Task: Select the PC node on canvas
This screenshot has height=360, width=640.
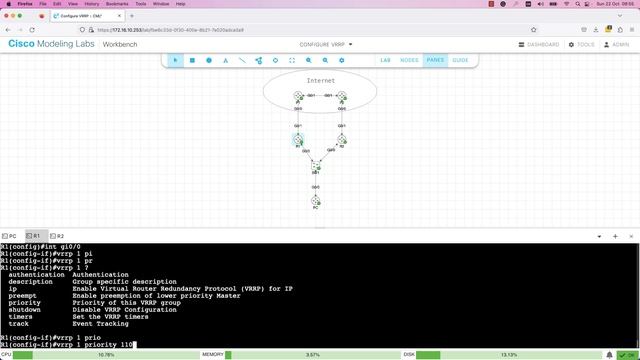Action: coord(316,201)
